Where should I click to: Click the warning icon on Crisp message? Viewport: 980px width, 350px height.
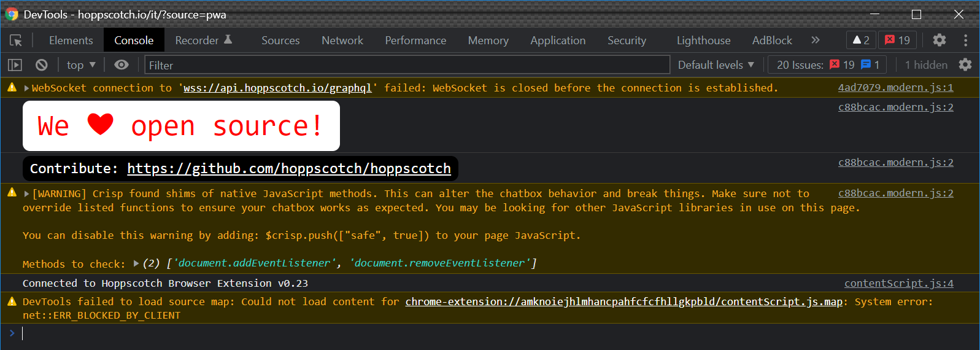point(12,193)
